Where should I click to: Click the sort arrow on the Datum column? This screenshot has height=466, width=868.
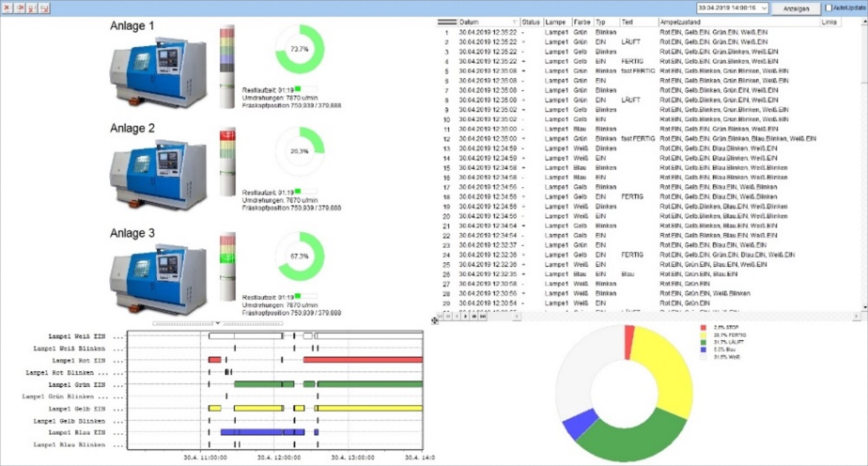pos(515,22)
